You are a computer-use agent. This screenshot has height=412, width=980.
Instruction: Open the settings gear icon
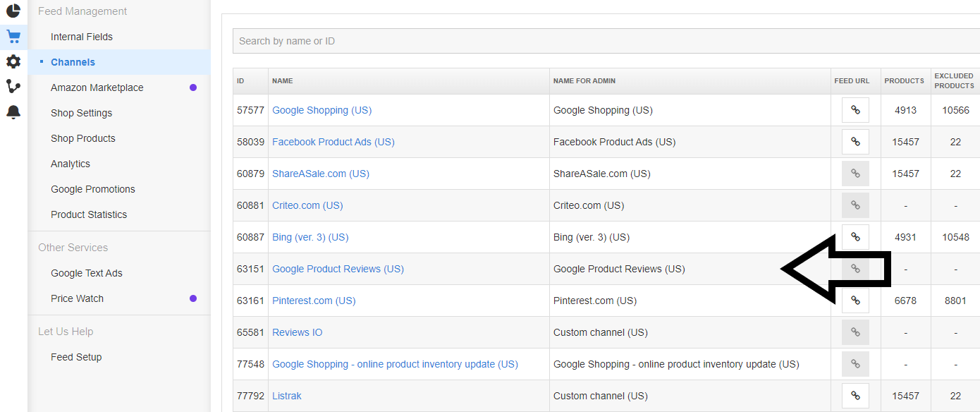coord(13,61)
